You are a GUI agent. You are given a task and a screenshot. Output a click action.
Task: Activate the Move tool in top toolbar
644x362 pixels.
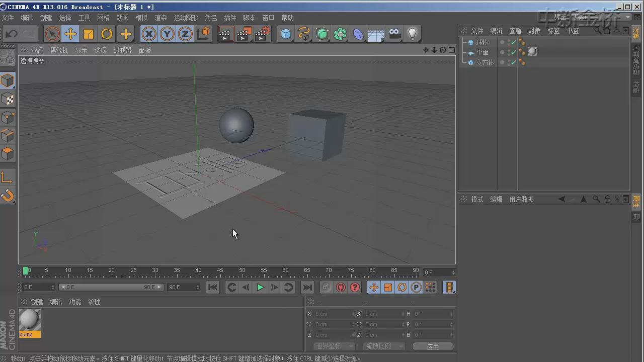(x=70, y=34)
